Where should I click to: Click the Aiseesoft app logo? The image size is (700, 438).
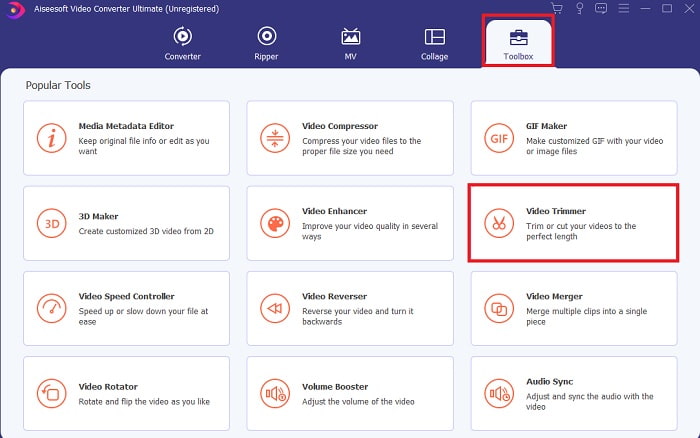(16, 9)
